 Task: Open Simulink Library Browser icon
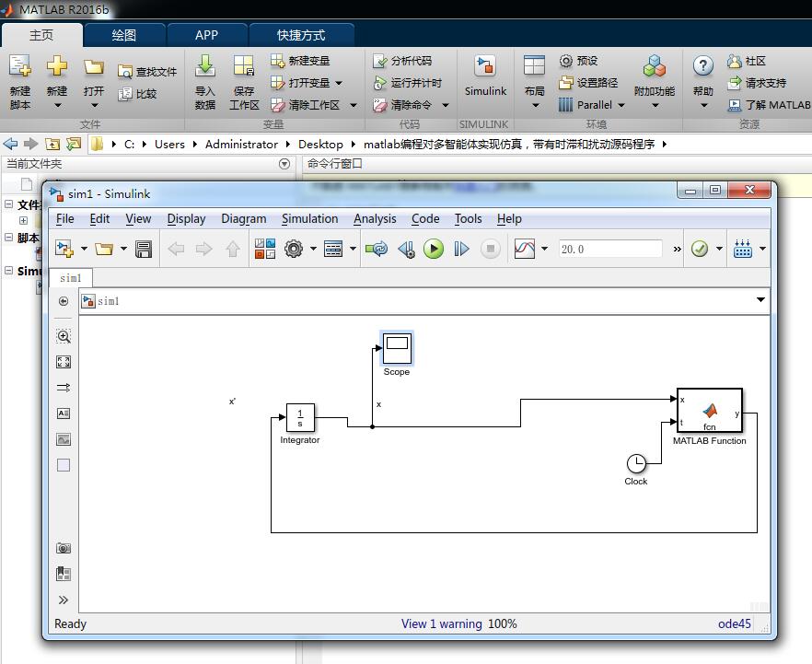point(264,250)
